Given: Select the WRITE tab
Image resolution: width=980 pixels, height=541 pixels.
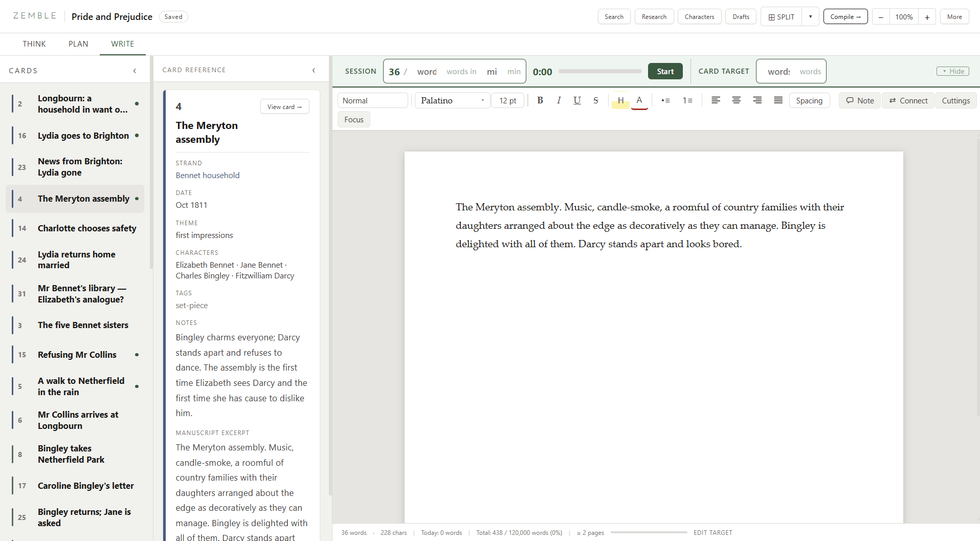Looking at the screenshot, I should (123, 44).
